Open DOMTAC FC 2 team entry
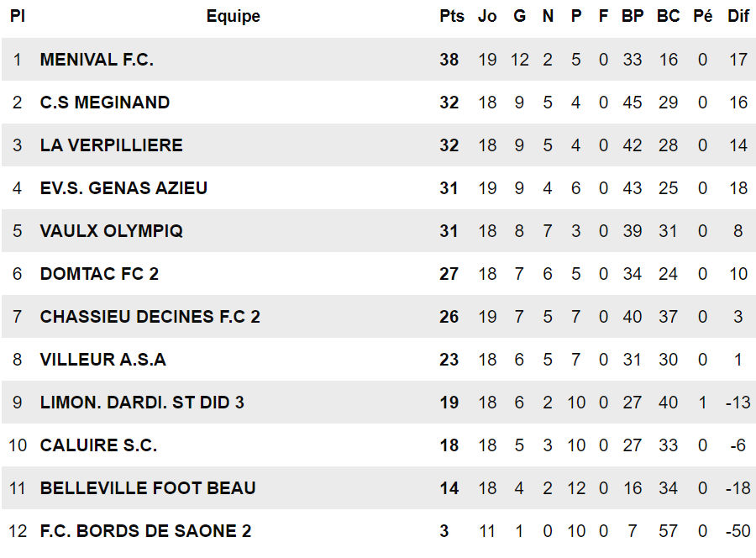Screen dimensions: 756x558 pyautogui.click(x=99, y=273)
